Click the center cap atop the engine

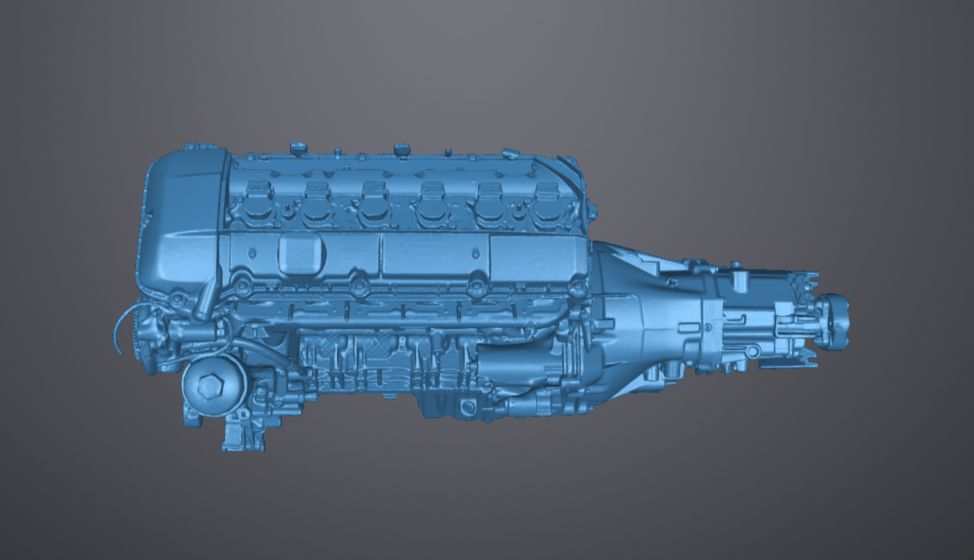[400, 150]
